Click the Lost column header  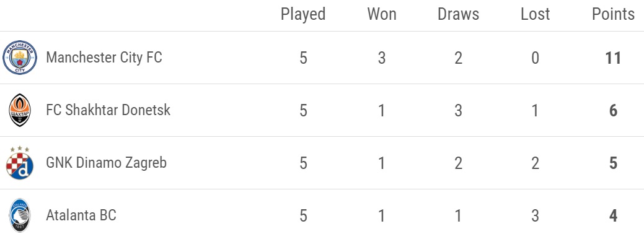coord(535,14)
